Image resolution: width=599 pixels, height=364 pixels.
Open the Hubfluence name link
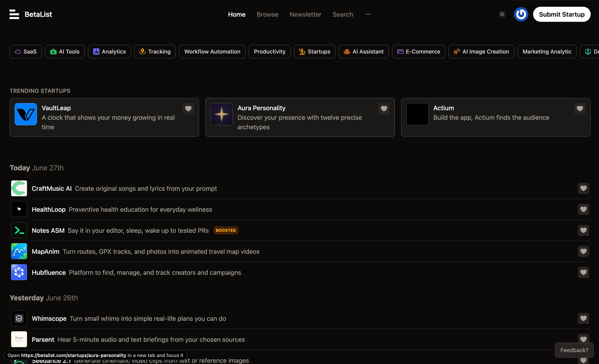(49, 272)
